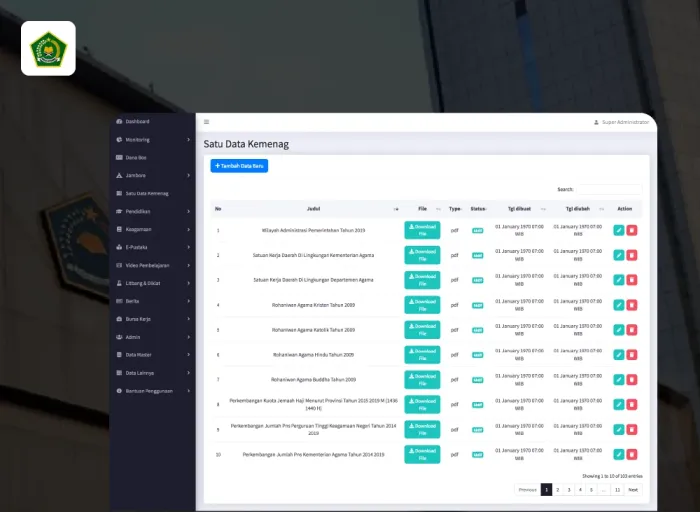The image size is (700, 512).
Task: Delete Rohaniwan Agama Hindu Tahun 2009 row
Action: (x=631, y=355)
